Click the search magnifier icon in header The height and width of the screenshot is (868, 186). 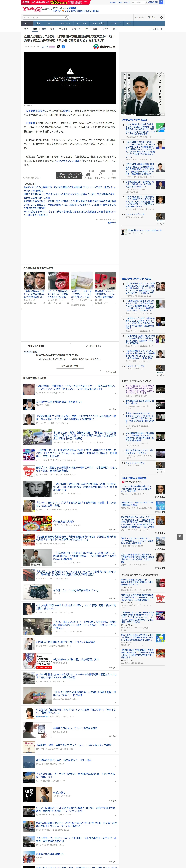click(66, 17)
